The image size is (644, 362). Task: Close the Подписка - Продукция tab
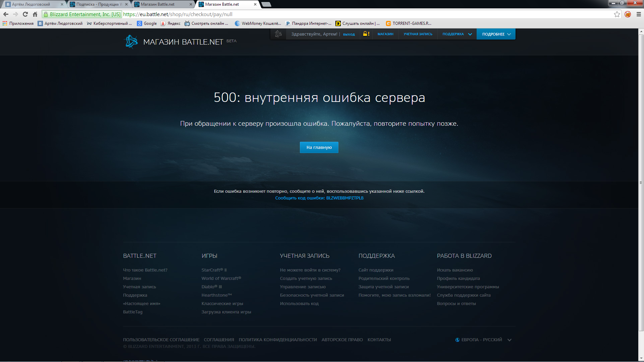click(x=126, y=4)
